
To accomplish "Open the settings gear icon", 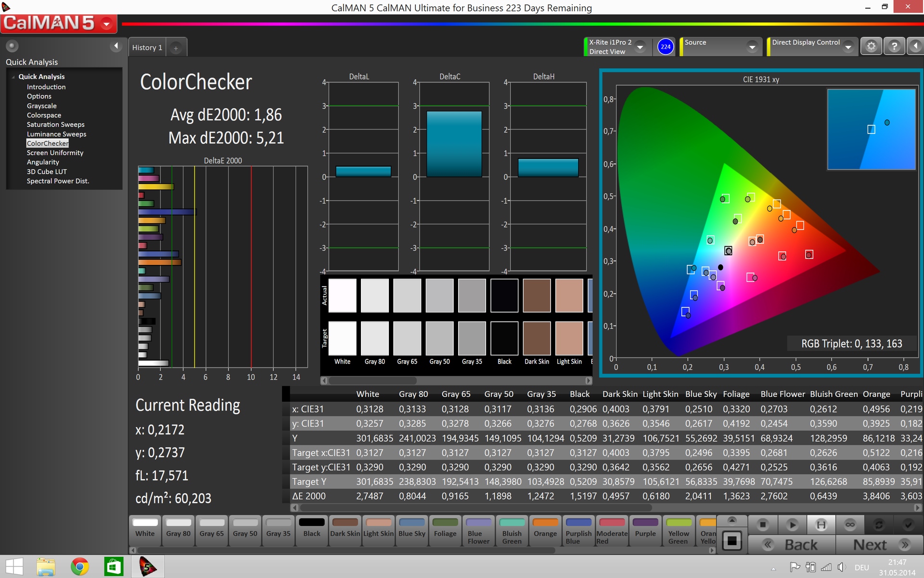I will (871, 46).
